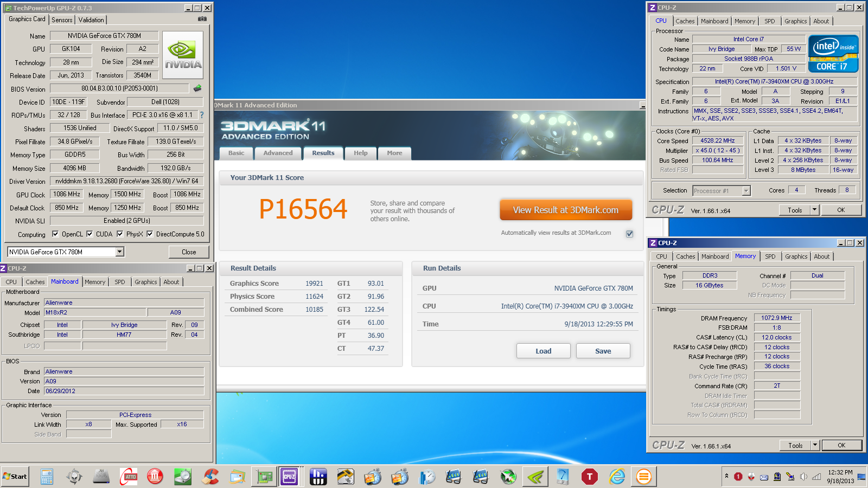
Task: Launch CCleaner from the taskbar
Action: click(210, 477)
